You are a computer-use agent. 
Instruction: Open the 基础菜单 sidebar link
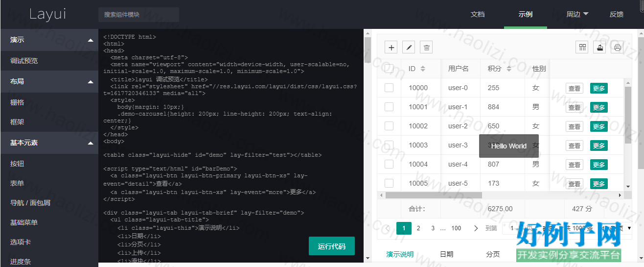pyautogui.click(x=49, y=222)
